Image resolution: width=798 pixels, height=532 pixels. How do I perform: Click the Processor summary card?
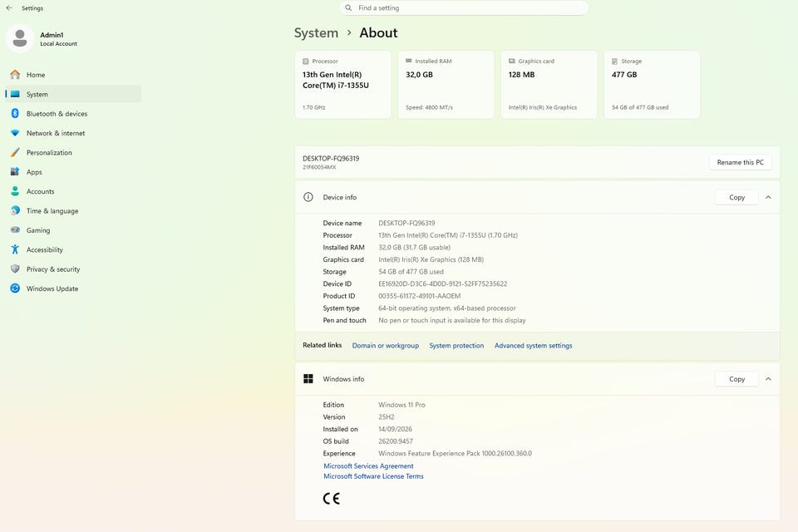click(343, 85)
